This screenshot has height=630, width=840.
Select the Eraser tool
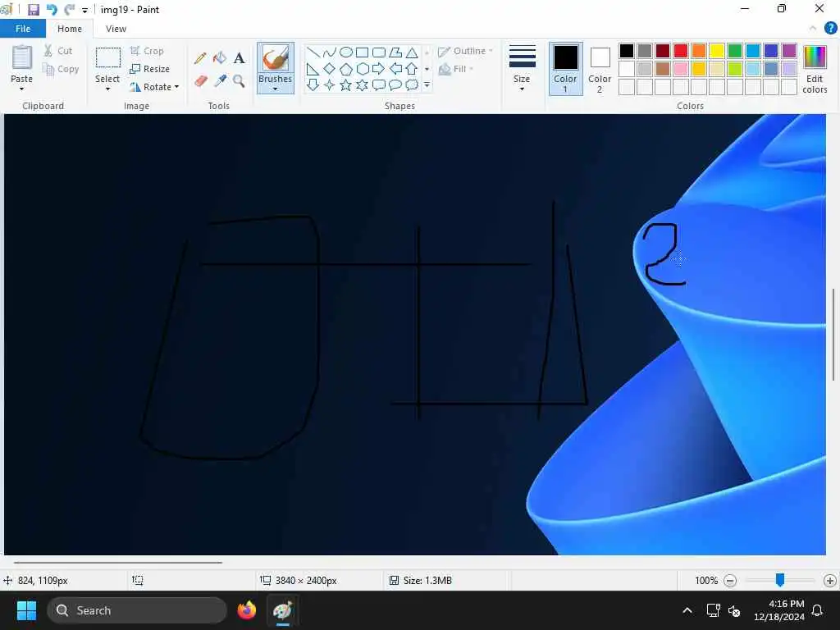point(200,81)
